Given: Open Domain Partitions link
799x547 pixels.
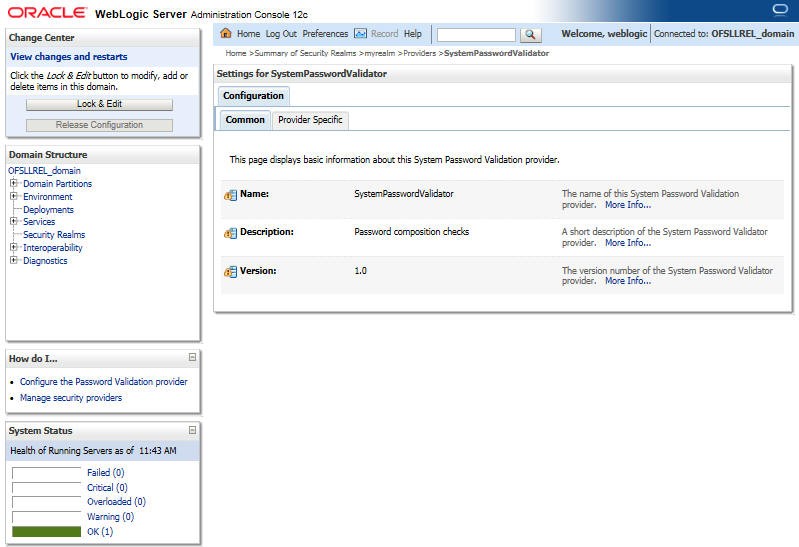Looking at the screenshot, I should (58, 184).
